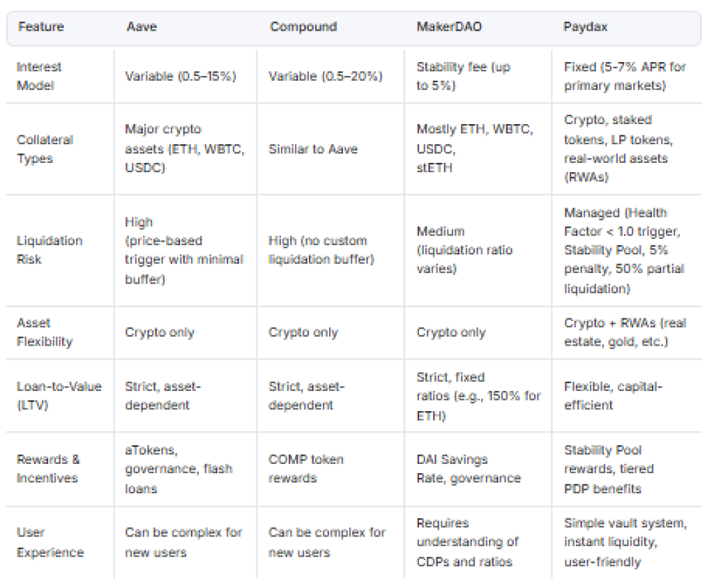Select the "Variable (0.5–20%)" cell

click(x=326, y=76)
